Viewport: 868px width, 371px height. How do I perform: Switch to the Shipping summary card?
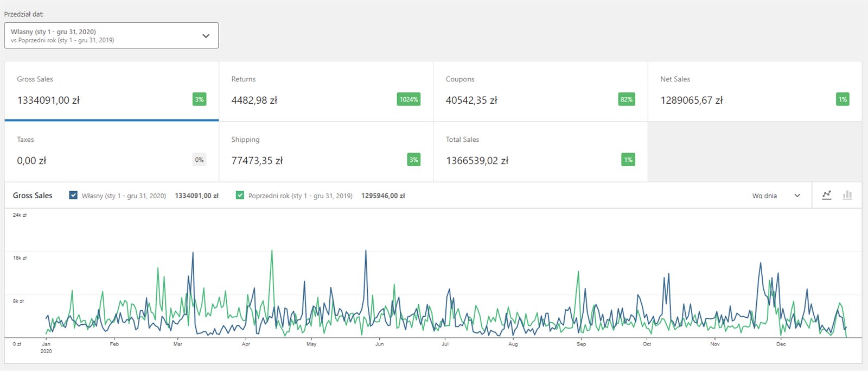[x=325, y=151]
